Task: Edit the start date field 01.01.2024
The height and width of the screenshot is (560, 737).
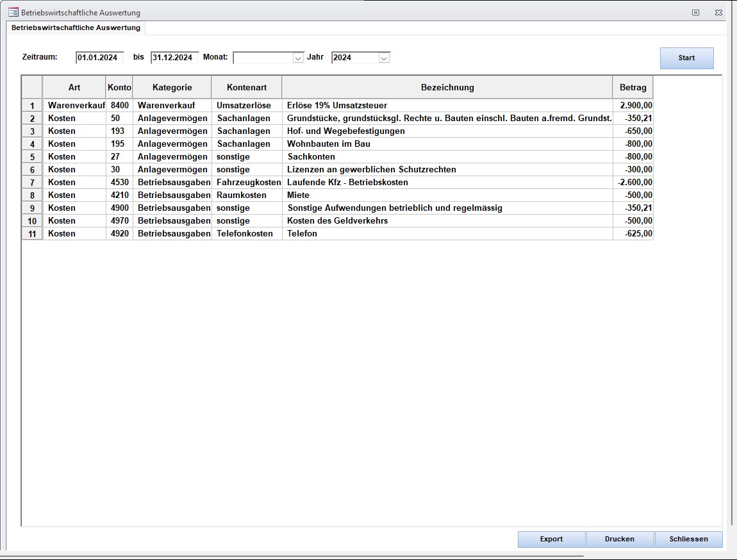Action: coord(99,58)
